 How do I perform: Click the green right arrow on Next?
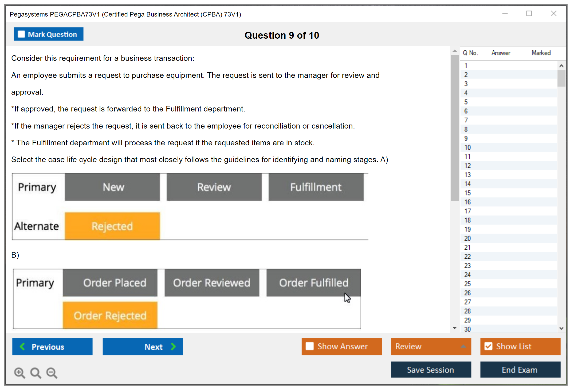coord(173,347)
